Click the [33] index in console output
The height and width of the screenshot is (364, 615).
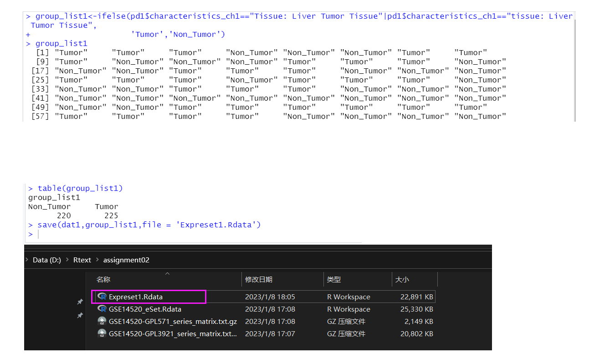point(40,89)
